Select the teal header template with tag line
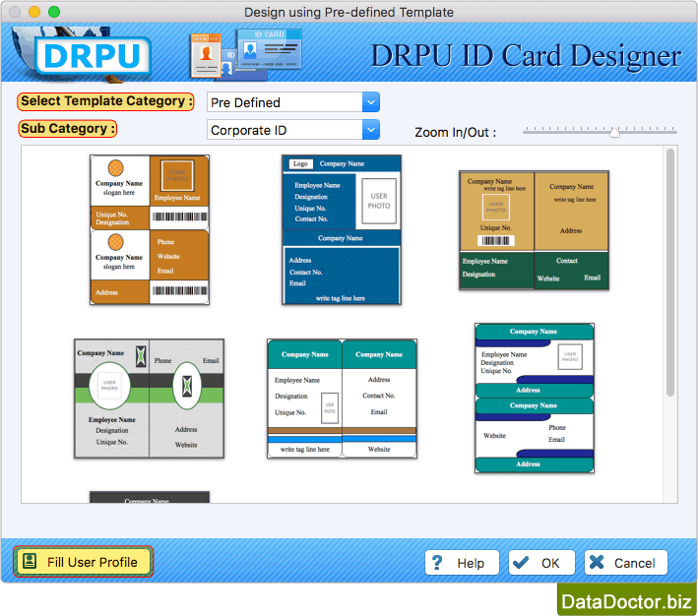 coord(342,399)
